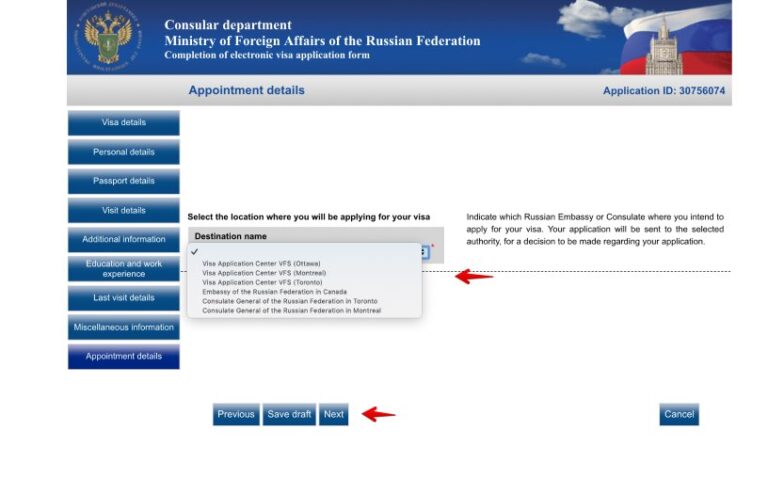The height and width of the screenshot is (495, 768).
Task: Choose Visa Application Center VFS (Montreal)
Action: [264, 273]
